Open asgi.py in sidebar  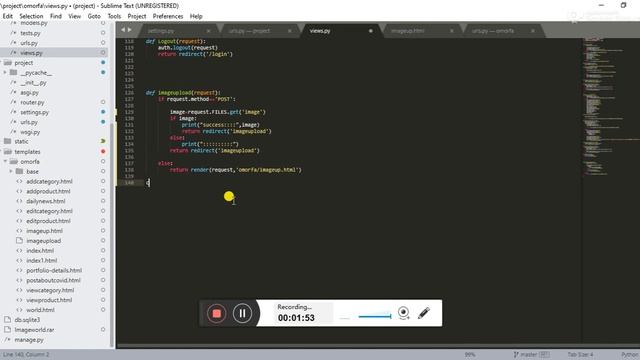(x=29, y=93)
